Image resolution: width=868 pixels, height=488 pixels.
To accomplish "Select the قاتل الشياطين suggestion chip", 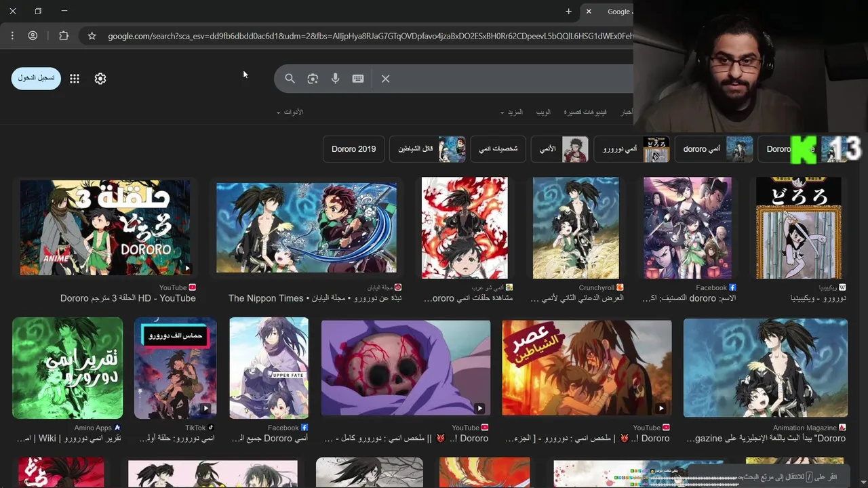I will tap(427, 149).
